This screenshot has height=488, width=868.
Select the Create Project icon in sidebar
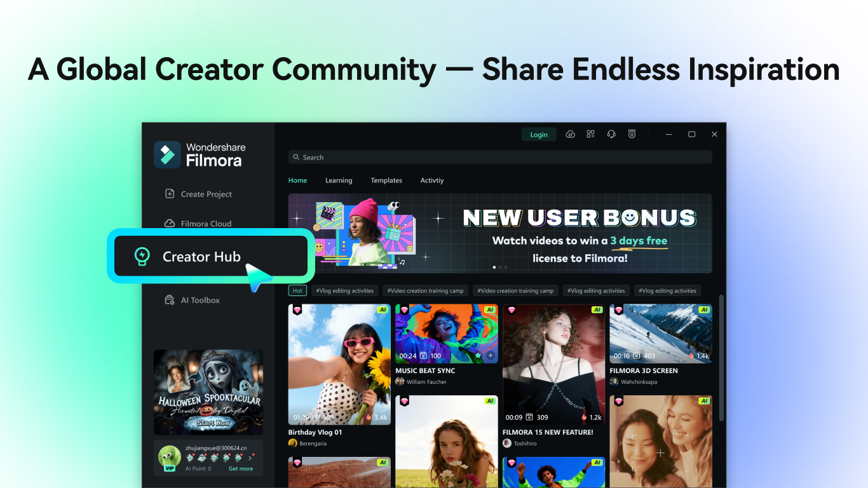pyautogui.click(x=170, y=194)
